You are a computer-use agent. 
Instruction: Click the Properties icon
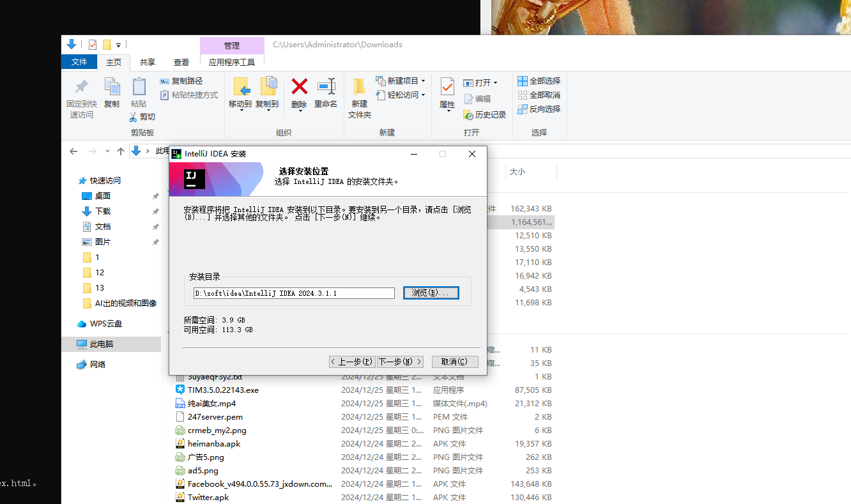pyautogui.click(x=447, y=86)
